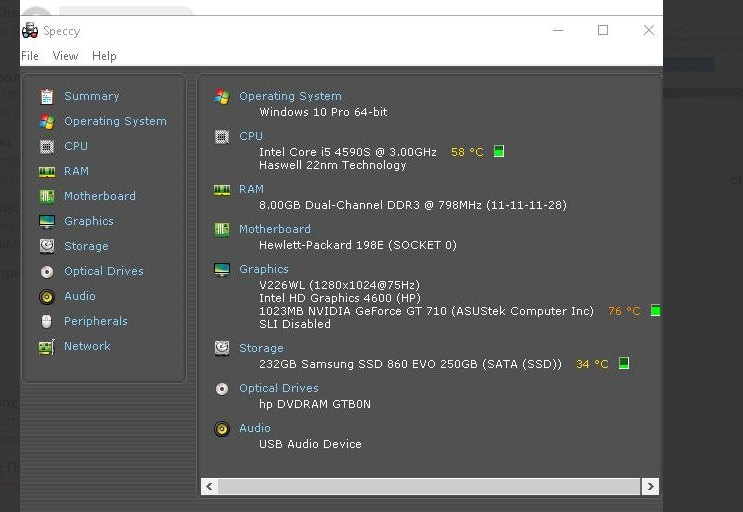Click the Graphics monitor icon in the sidebar
743x512 pixels.
(x=46, y=221)
